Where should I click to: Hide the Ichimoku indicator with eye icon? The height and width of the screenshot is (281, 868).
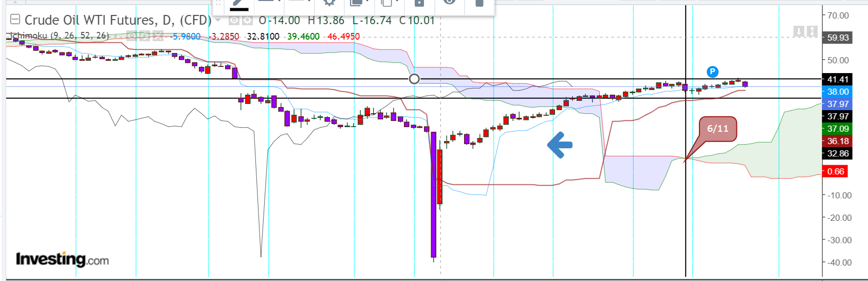tap(132, 36)
